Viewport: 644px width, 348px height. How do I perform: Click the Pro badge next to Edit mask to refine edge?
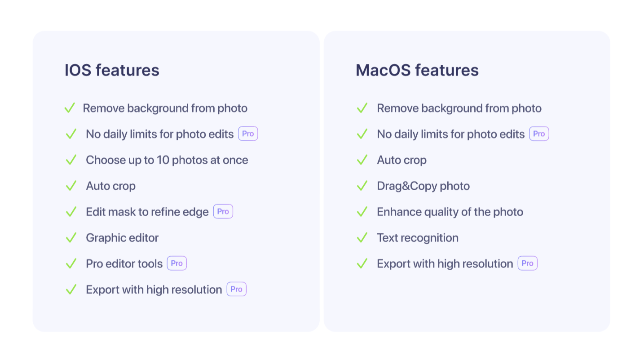tap(223, 211)
